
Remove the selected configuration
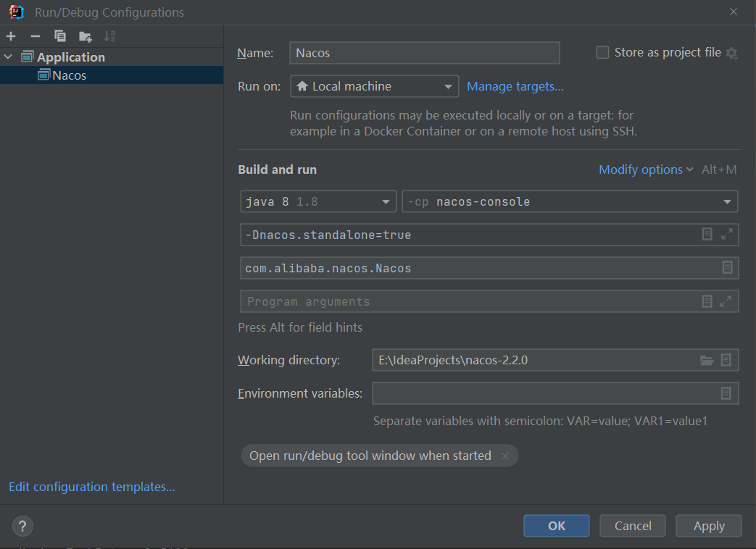click(36, 36)
